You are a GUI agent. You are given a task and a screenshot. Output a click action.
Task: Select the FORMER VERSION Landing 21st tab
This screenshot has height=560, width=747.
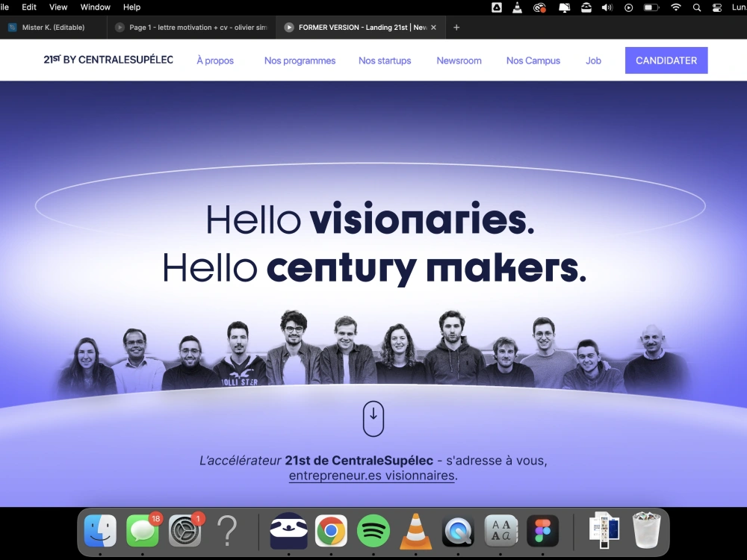pyautogui.click(x=361, y=28)
